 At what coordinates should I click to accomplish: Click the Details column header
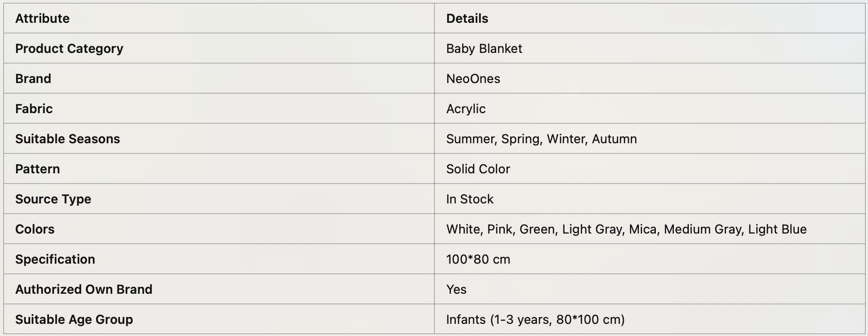pyautogui.click(x=467, y=18)
